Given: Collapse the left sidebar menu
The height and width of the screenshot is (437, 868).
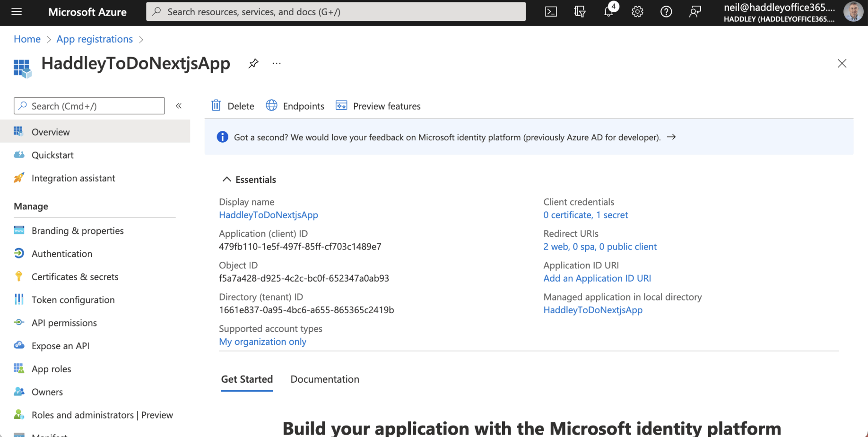Looking at the screenshot, I should tap(179, 106).
